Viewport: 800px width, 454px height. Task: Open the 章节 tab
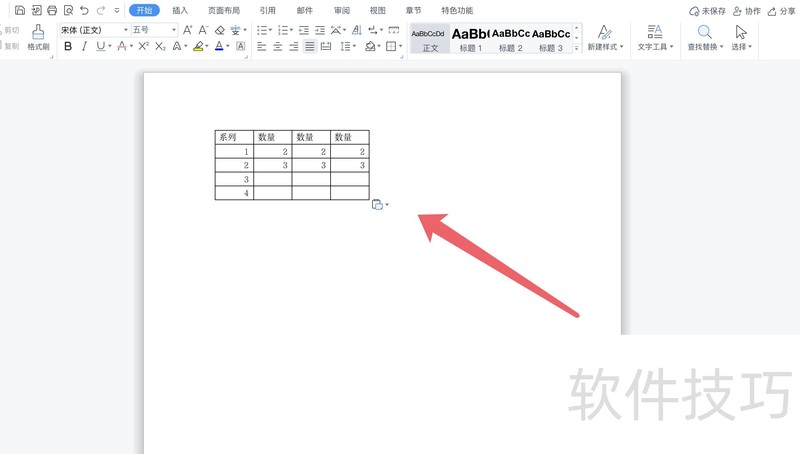coord(413,10)
